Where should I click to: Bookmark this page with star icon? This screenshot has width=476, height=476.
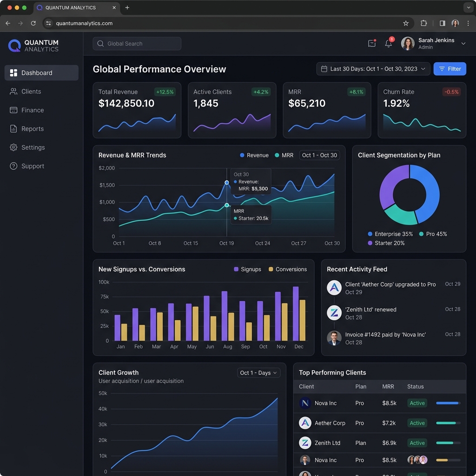click(x=406, y=23)
